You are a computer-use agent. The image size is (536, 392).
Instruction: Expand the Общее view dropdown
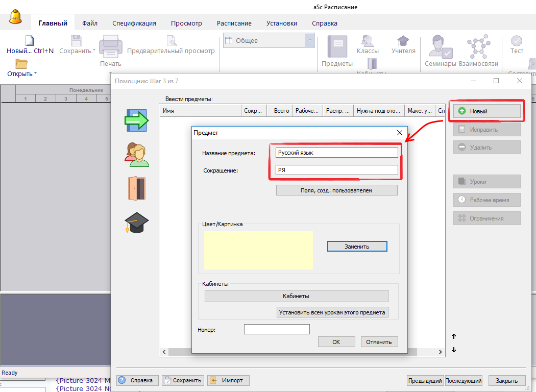309,41
